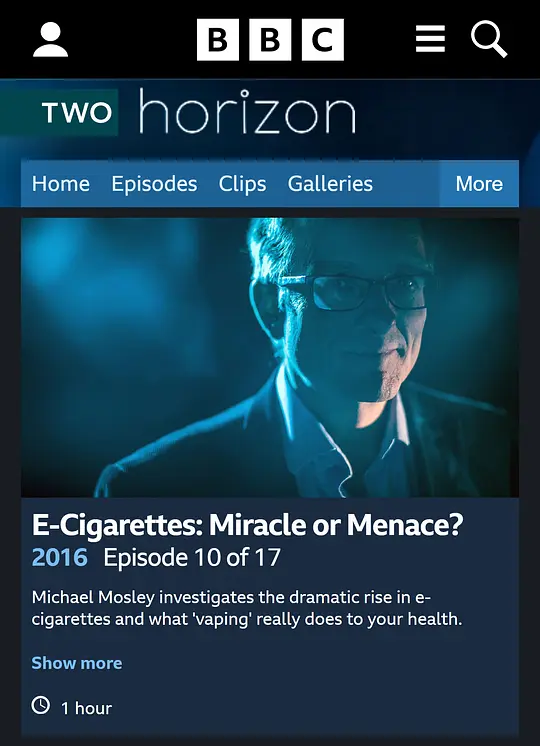Click empty navigation bar space beside Galleries
This screenshot has width=540, height=746.
(407, 184)
